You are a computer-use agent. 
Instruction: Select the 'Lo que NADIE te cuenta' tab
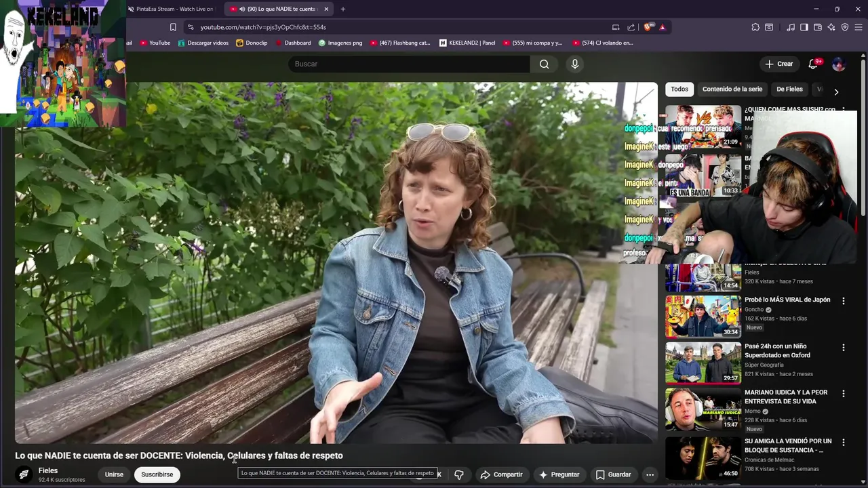278,9
